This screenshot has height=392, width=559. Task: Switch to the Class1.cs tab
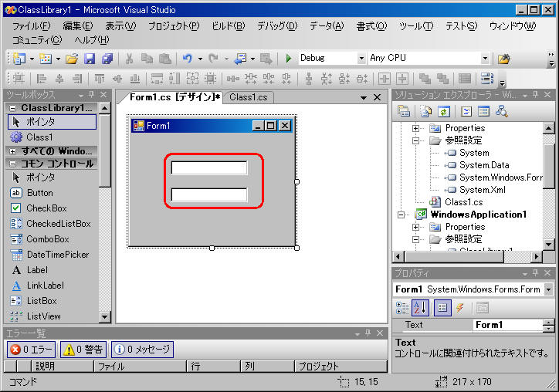tap(249, 97)
